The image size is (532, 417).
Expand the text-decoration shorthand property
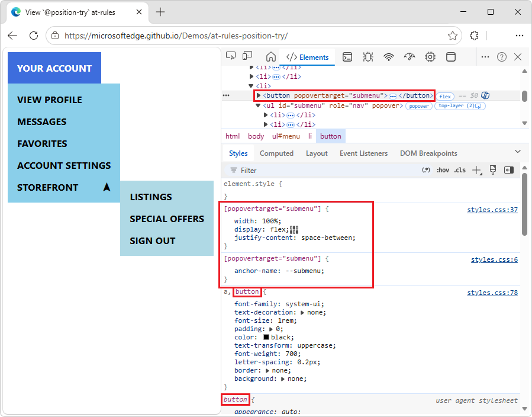tap(302, 313)
